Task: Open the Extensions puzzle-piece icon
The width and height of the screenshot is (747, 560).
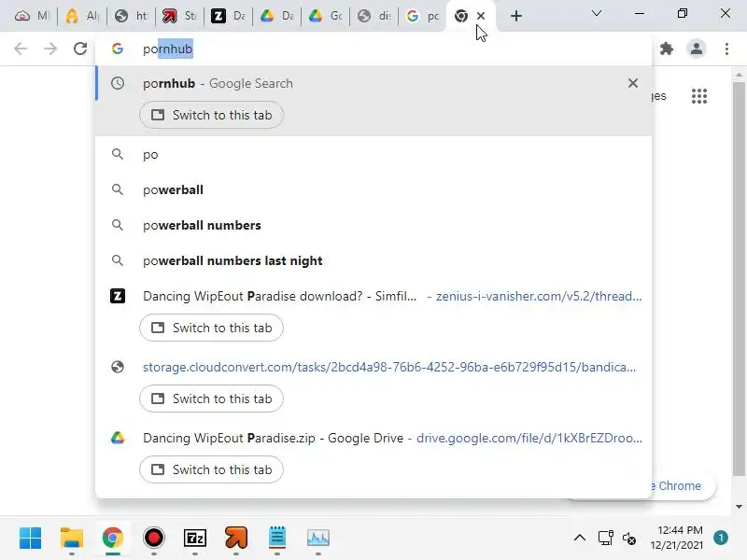Action: point(667,49)
